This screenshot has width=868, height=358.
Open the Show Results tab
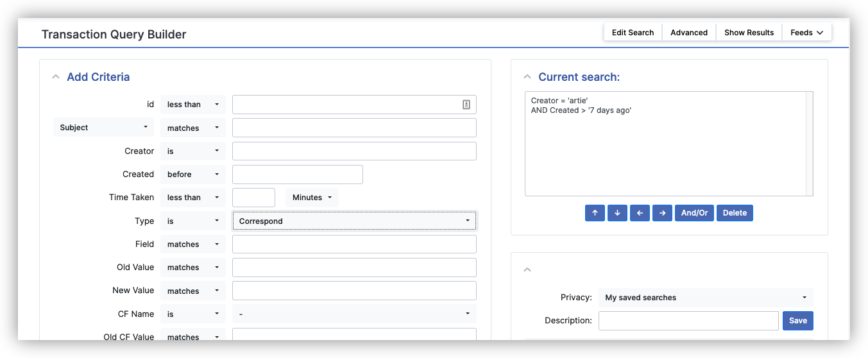[749, 33]
